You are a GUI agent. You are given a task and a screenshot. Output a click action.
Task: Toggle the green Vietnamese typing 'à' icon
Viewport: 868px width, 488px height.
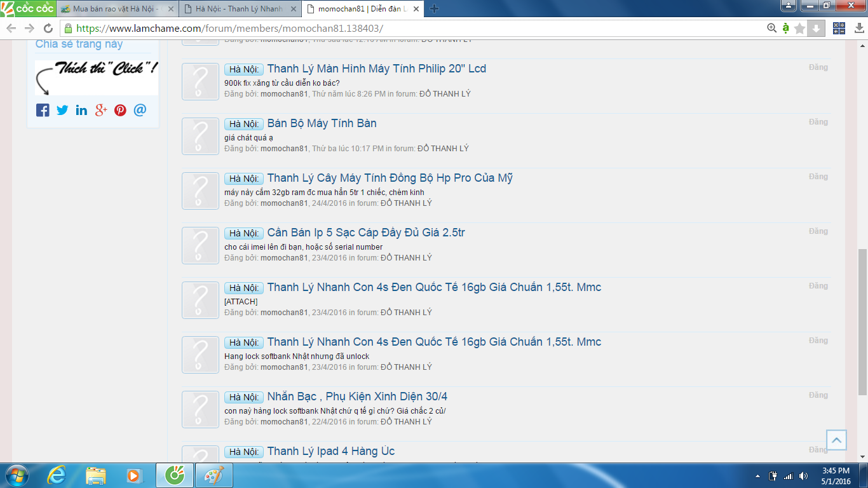786,28
